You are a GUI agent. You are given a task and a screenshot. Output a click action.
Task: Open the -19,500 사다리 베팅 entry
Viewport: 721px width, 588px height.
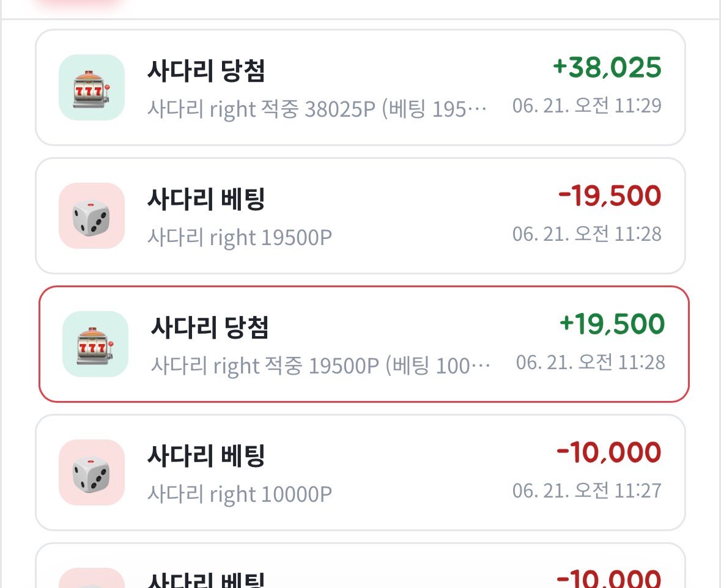coord(361,216)
